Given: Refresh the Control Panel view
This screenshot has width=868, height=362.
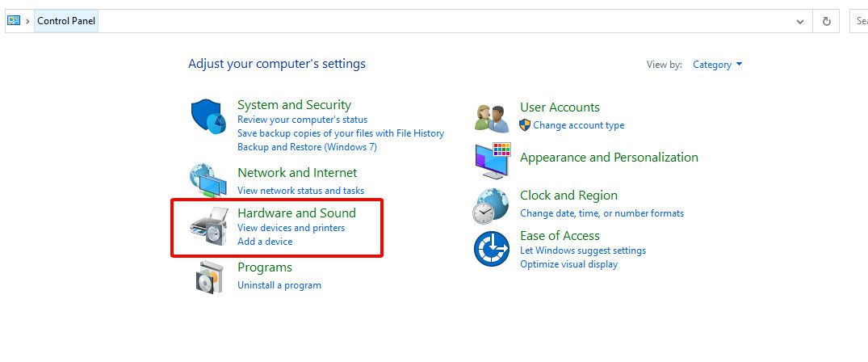Looking at the screenshot, I should (827, 21).
